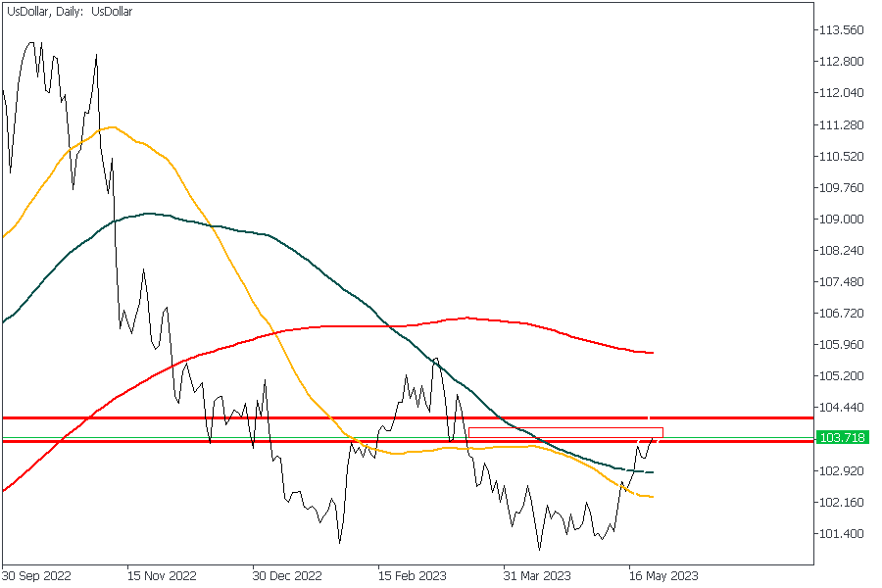882x588 pixels.
Task: Click the 15 Feb 2023 date label
Action: [x=413, y=575]
